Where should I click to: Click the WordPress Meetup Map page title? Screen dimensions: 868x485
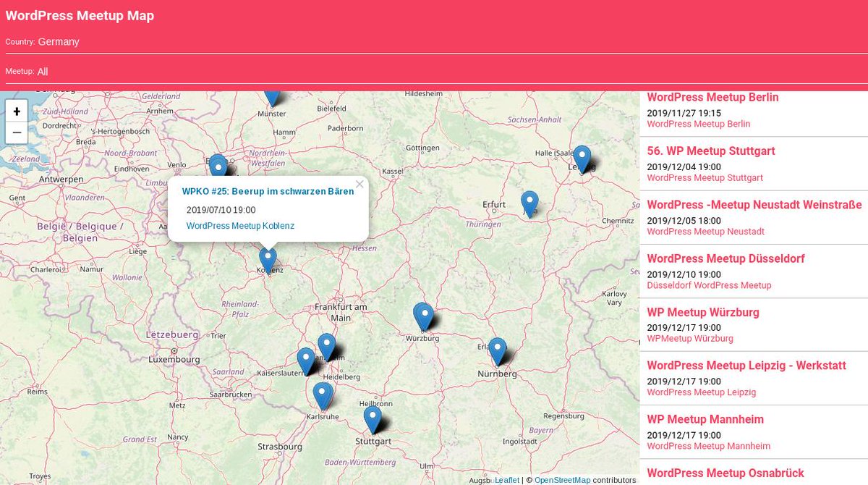[80, 16]
